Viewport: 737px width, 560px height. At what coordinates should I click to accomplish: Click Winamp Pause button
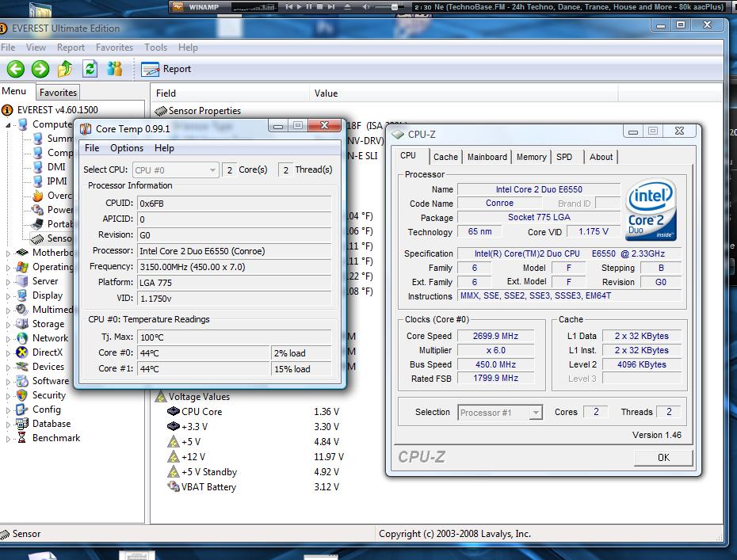[x=309, y=6]
